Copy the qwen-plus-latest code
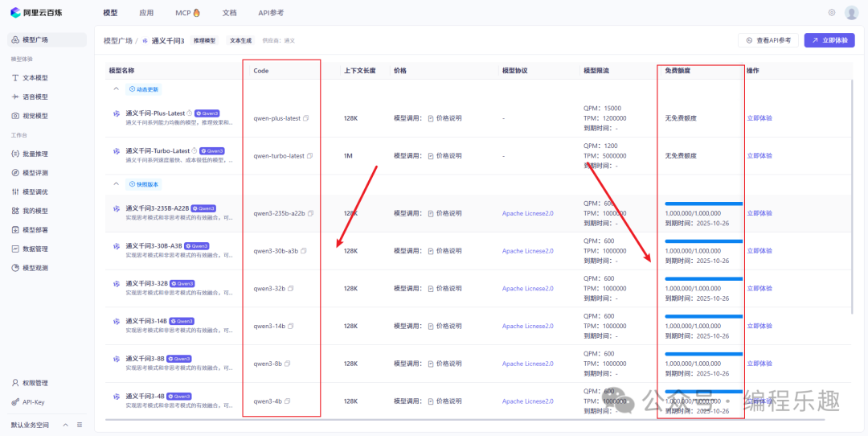Image resolution: width=868 pixels, height=436 pixels. point(305,118)
